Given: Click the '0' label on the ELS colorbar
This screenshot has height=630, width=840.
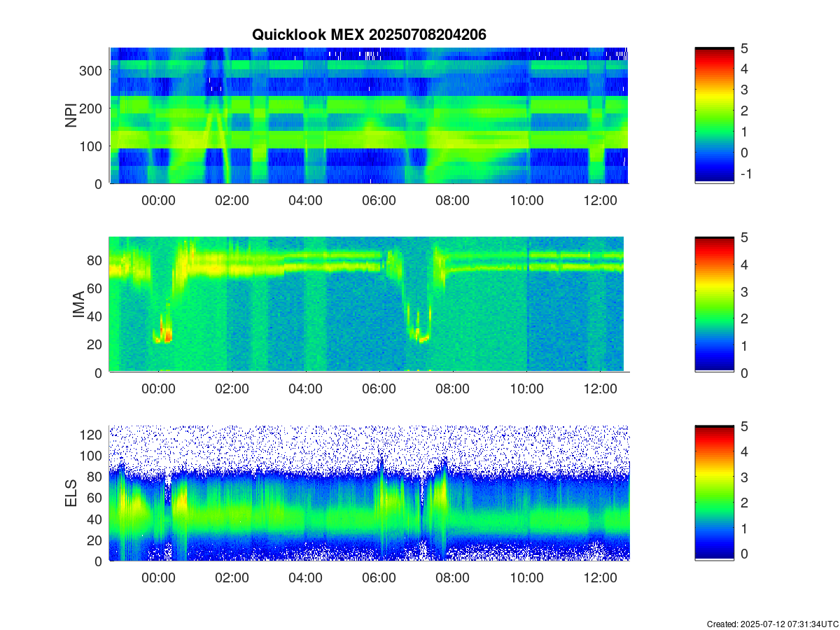Looking at the screenshot, I should (745, 553).
